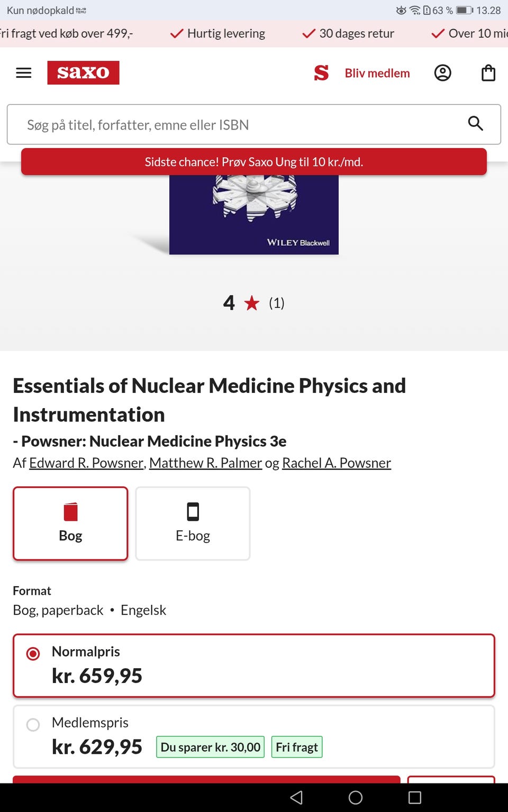This screenshot has width=508, height=812.
Task: Focus the title, author, ISBN search field
Action: click(238, 125)
